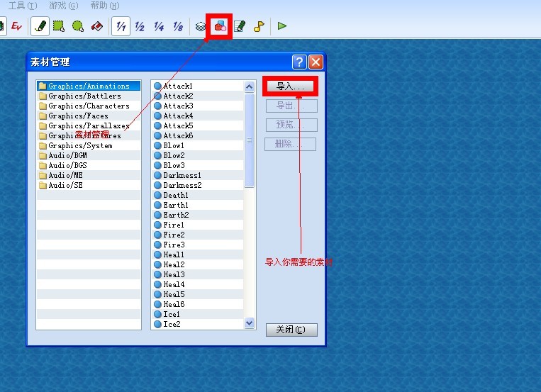Set map zoom to 1/4 scale
The image size is (541, 392).
click(x=159, y=26)
